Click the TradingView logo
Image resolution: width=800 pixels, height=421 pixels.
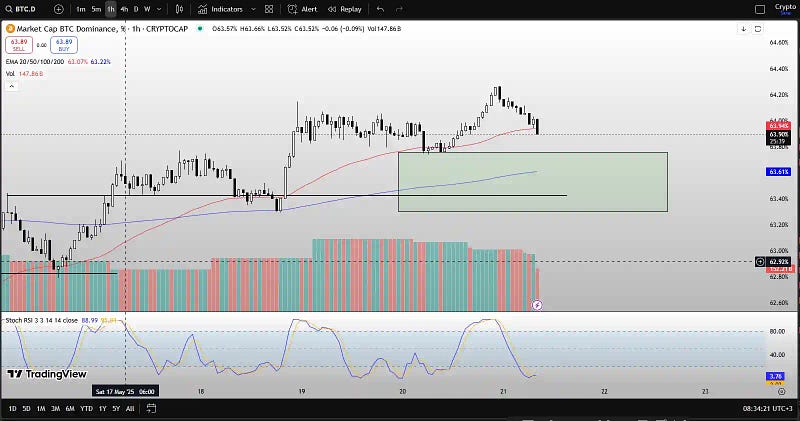pos(47,374)
